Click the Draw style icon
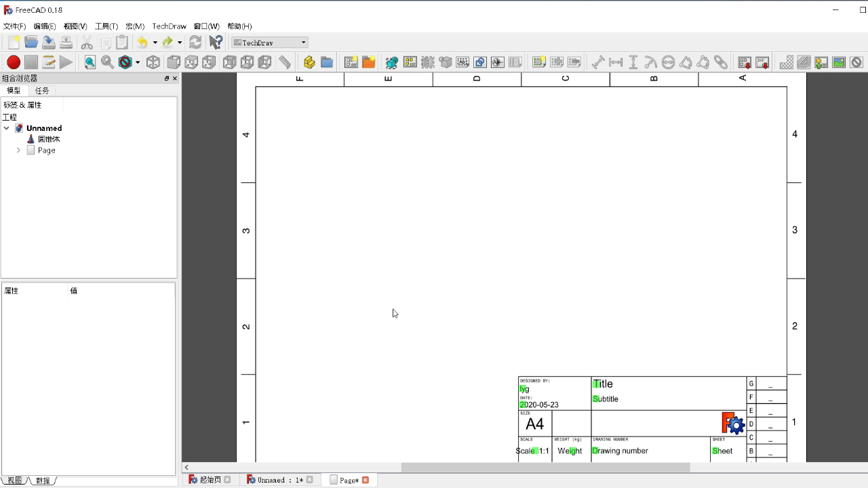 125,62
